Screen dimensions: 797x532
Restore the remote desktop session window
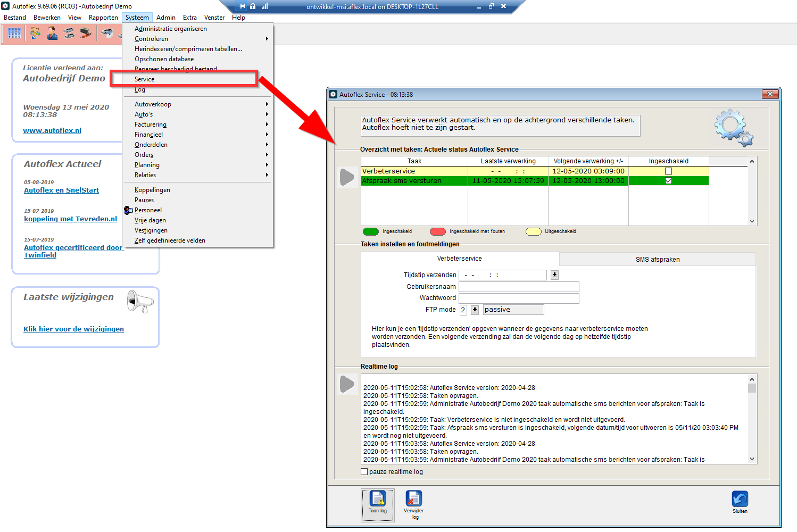click(x=491, y=6)
